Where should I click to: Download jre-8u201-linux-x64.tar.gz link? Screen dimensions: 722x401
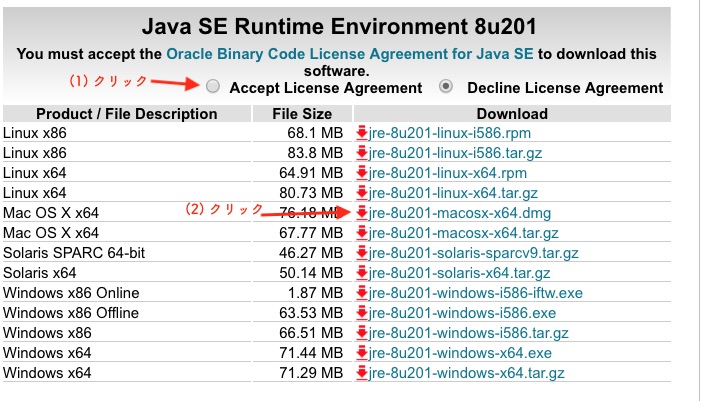coord(453,193)
